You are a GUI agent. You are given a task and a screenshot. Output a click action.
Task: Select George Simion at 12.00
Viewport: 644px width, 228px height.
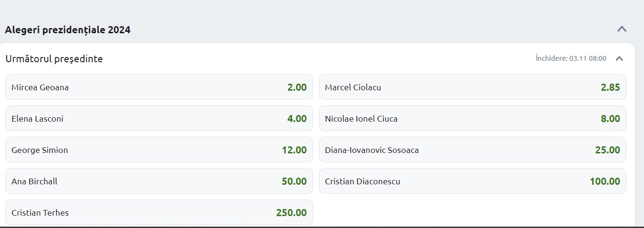click(159, 150)
